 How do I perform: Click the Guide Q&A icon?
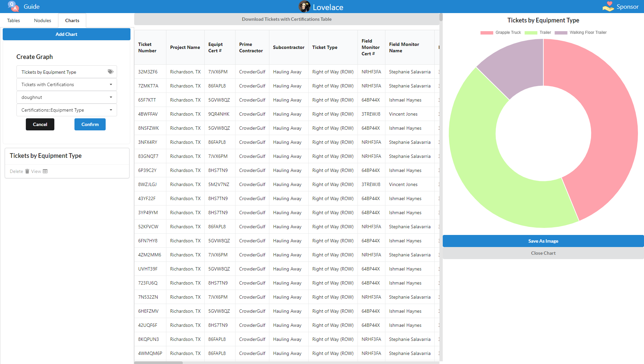13,6
